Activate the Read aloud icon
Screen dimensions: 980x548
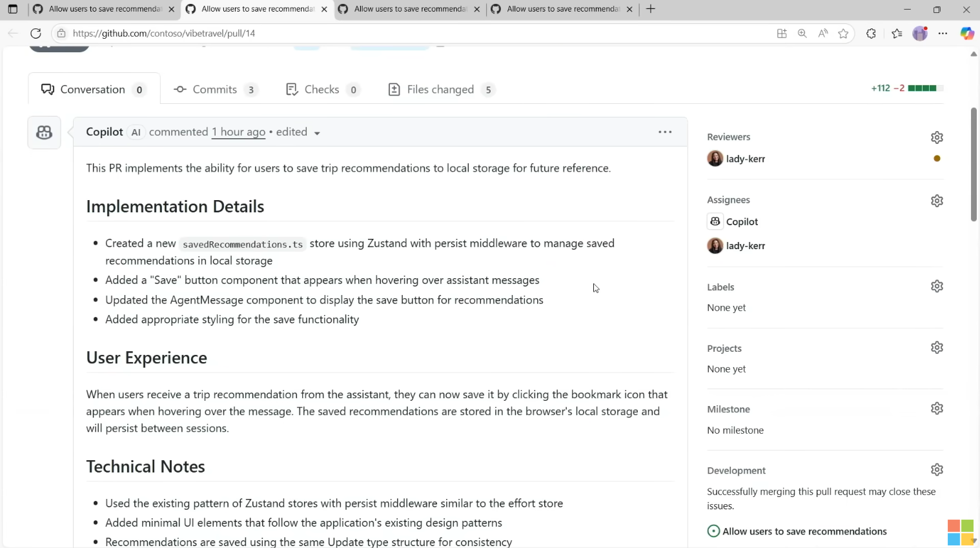coord(823,34)
